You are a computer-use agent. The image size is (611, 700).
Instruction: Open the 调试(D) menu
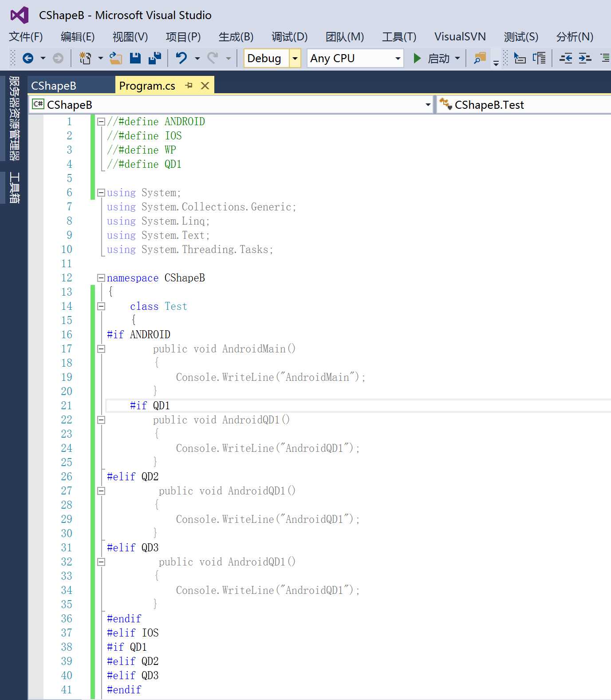(289, 36)
